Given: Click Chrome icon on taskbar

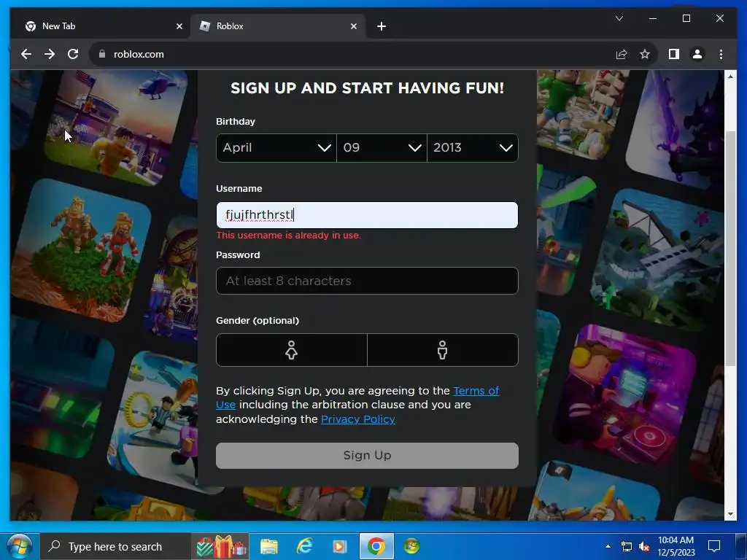Looking at the screenshot, I should click(x=376, y=547).
